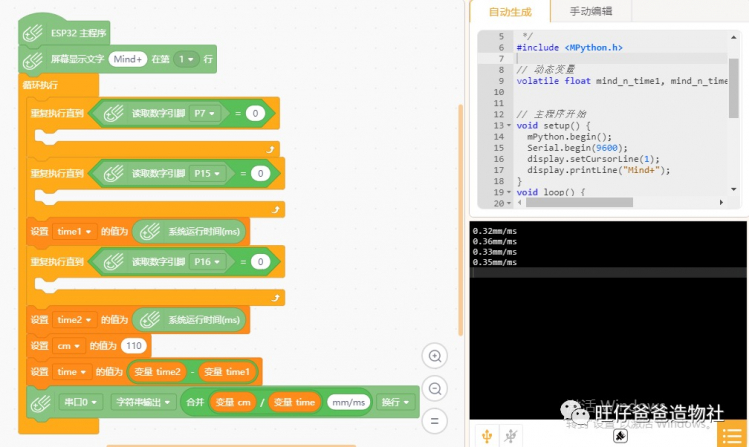Open the orange list menu icon
Screen dimensions: 749x447
pos(732,436)
